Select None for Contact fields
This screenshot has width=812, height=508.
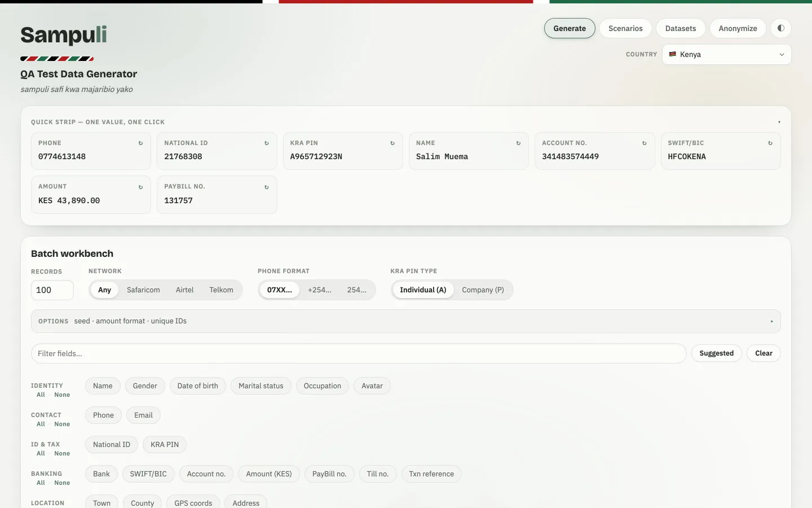(x=62, y=424)
